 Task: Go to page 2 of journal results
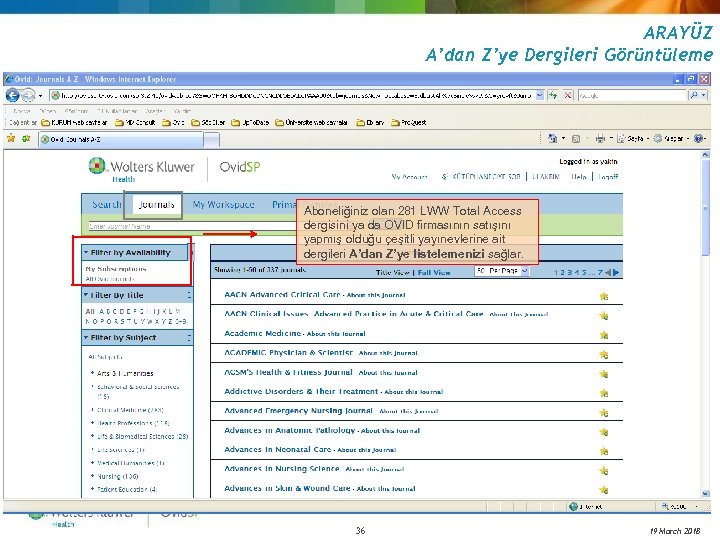[562, 273]
